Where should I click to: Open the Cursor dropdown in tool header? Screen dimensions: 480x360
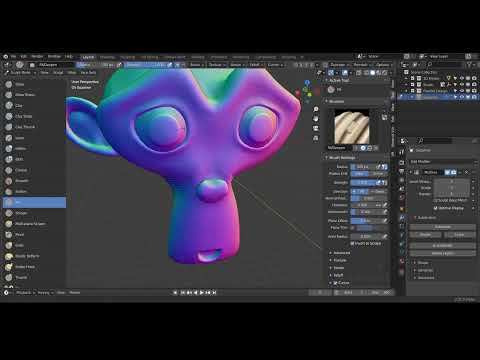(275, 65)
